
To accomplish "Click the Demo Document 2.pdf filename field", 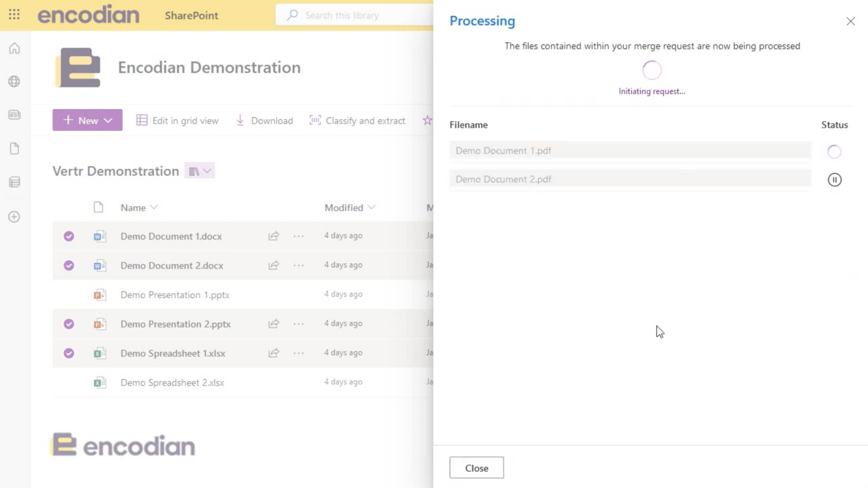I will (630, 179).
